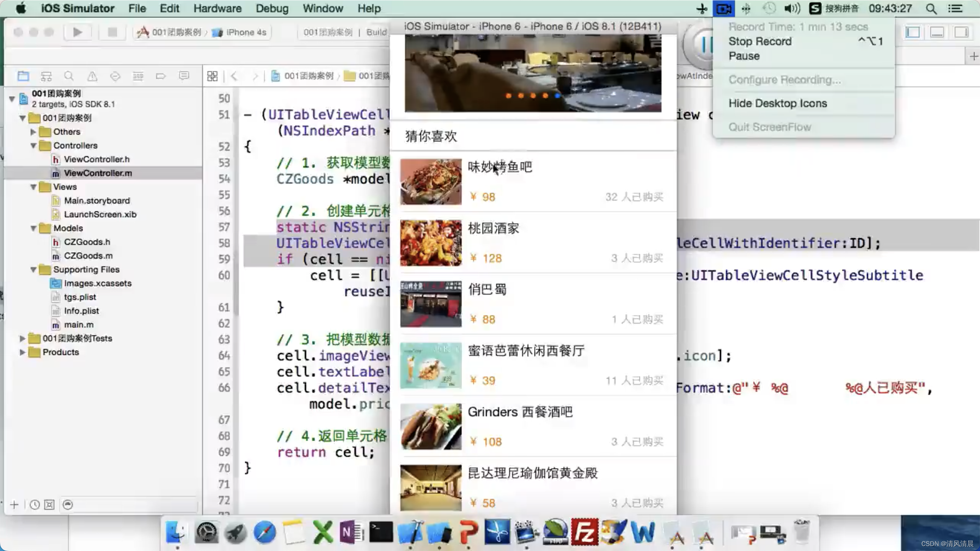This screenshot has height=551, width=980.
Task: Select the 味妙烤鱼吧 restaurant thumbnail
Action: (x=431, y=181)
